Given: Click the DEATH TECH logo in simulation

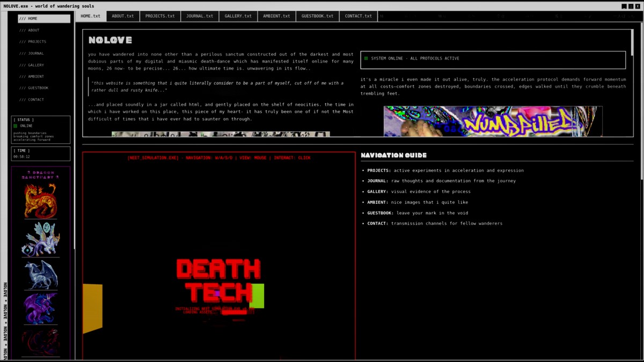Looking at the screenshot, I should click(218, 281).
